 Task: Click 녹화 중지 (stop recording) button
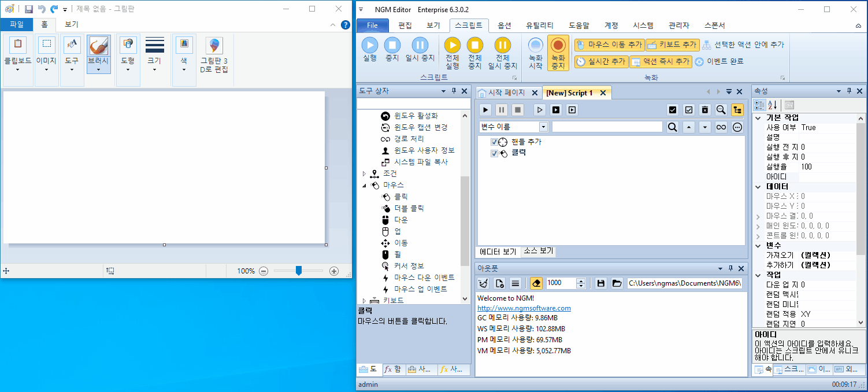(x=558, y=53)
